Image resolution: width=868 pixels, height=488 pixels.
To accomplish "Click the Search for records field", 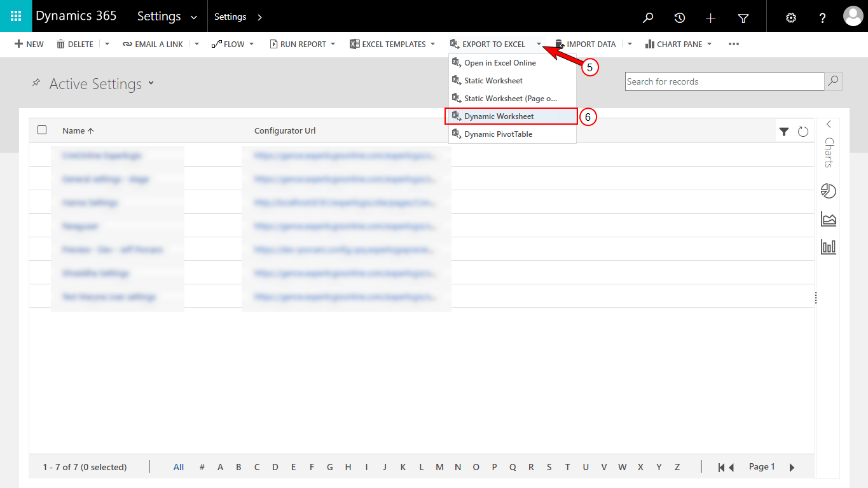I will pyautogui.click(x=724, y=81).
